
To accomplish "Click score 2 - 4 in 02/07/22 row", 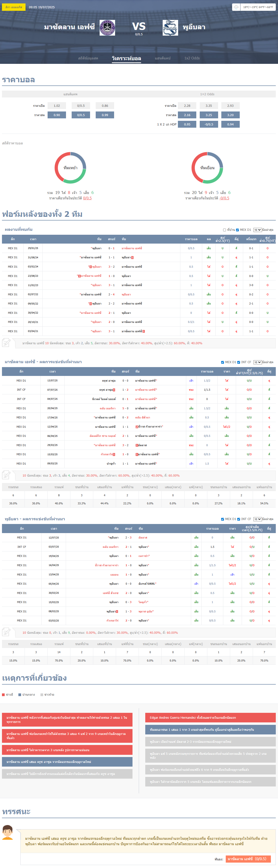I will (x=111, y=294).
